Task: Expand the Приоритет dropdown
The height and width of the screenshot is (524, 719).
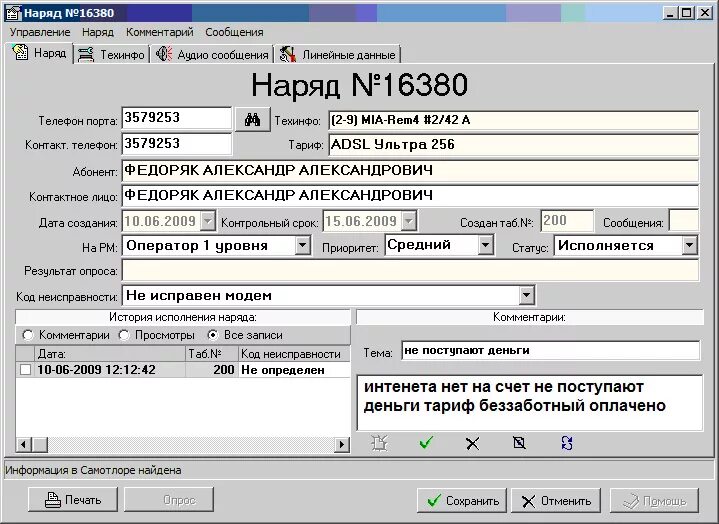Action: pyautogui.click(x=485, y=245)
